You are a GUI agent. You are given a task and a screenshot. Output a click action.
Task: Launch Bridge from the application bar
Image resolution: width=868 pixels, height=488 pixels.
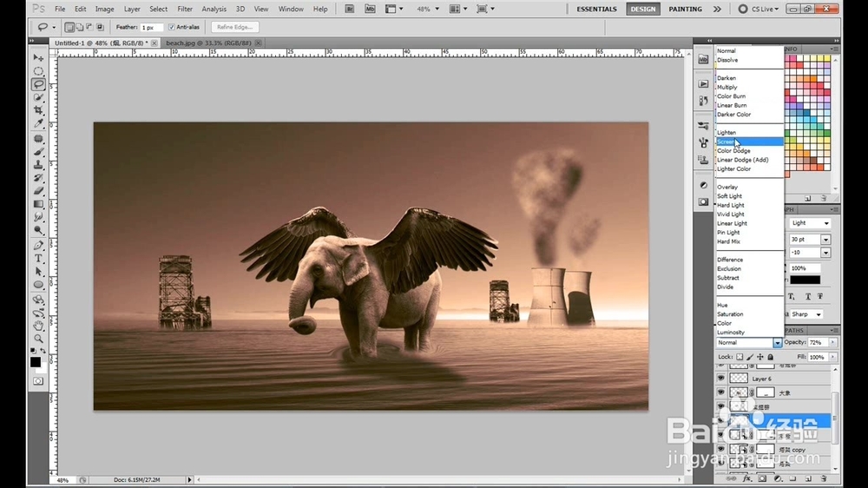point(349,9)
